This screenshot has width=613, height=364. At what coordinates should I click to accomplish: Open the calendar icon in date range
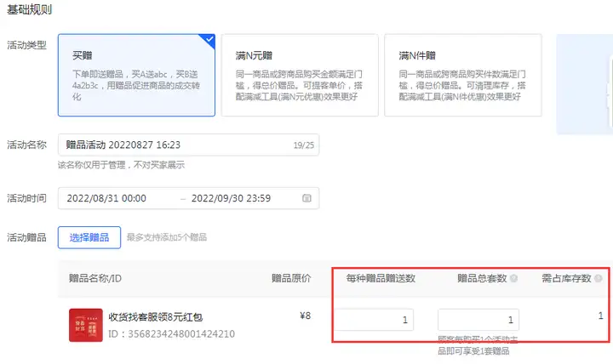click(x=306, y=198)
